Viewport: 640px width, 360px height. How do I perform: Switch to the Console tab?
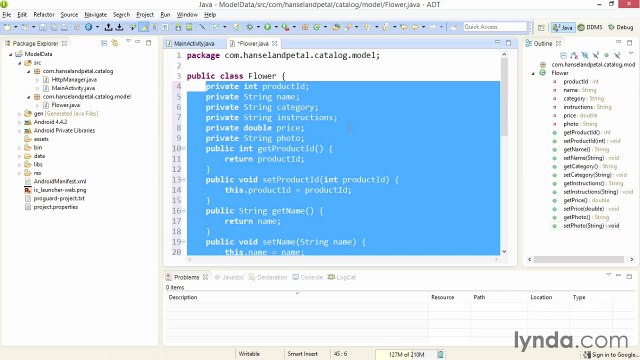coord(308,277)
